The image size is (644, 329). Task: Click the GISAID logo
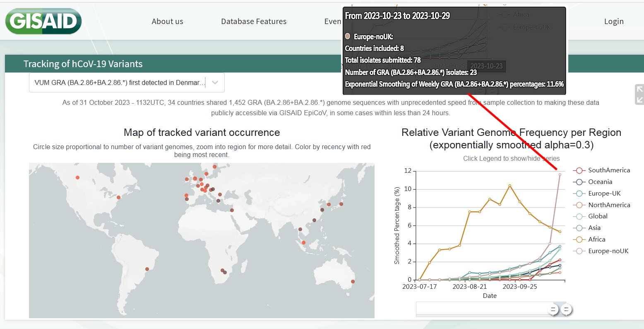point(43,21)
